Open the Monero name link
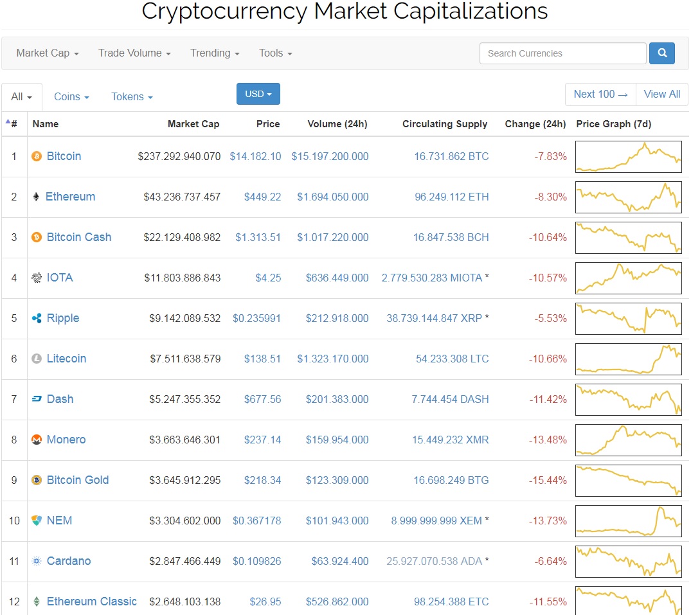This screenshot has height=615, width=700. [x=66, y=440]
